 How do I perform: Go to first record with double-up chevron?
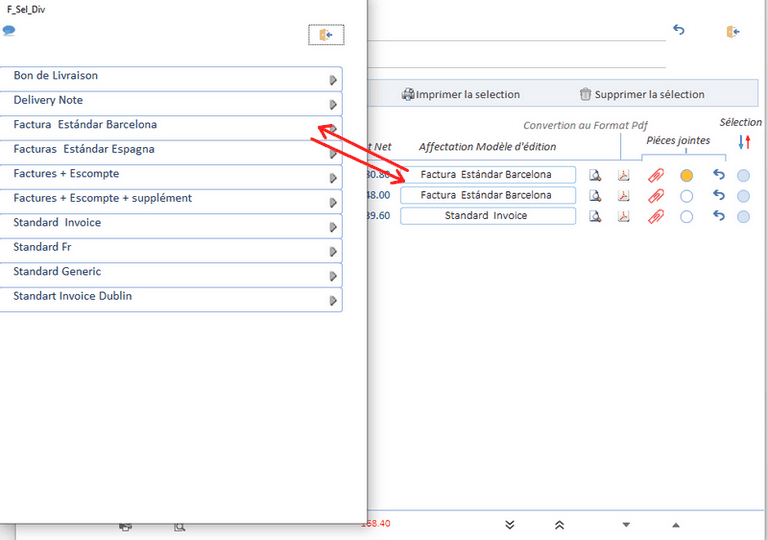coord(559,525)
